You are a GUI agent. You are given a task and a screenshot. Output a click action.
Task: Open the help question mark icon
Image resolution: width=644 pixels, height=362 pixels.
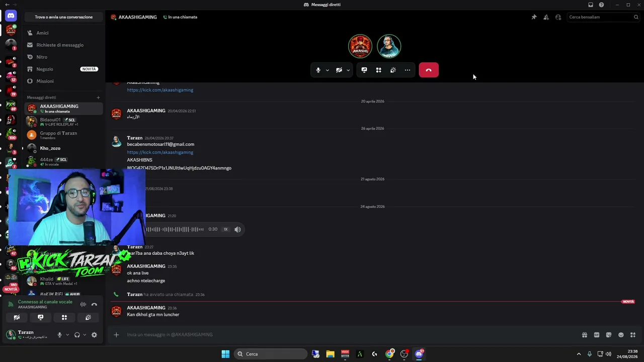point(601,5)
